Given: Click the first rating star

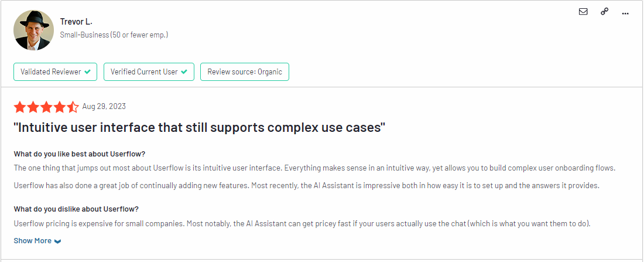Looking at the screenshot, I should [20, 107].
